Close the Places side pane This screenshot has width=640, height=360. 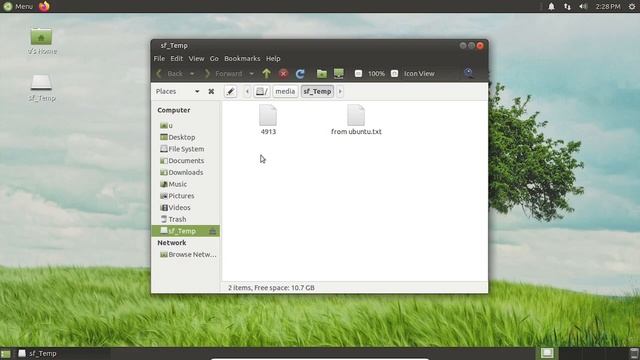click(x=211, y=91)
